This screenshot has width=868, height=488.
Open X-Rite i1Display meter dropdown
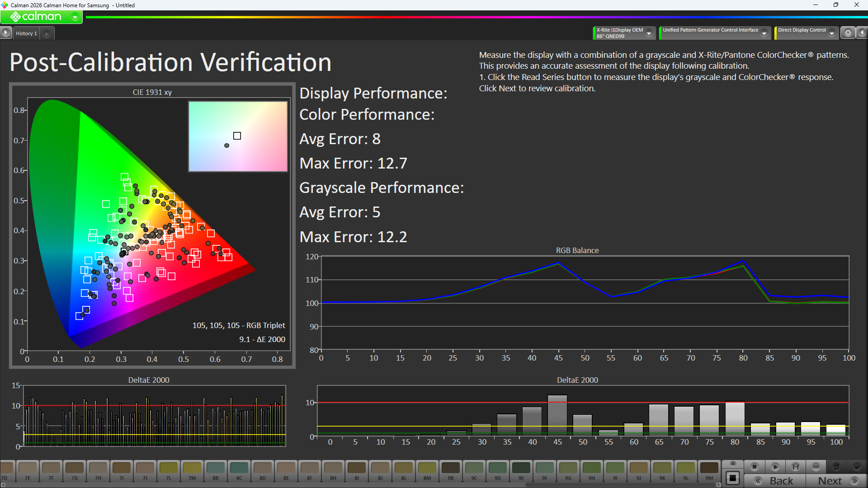click(649, 33)
